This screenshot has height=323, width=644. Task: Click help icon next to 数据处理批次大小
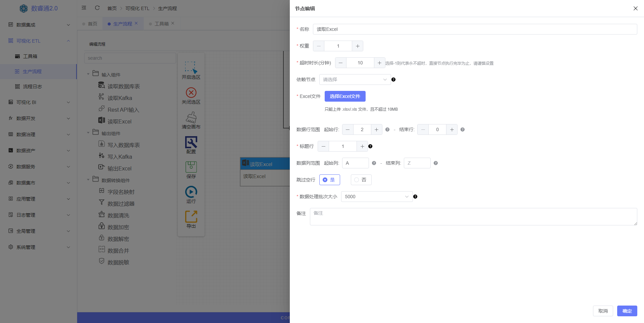pos(415,197)
